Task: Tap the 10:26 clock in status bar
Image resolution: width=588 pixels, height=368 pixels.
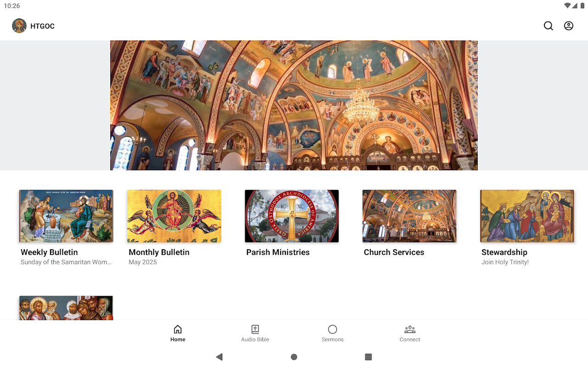Action: pos(12,6)
